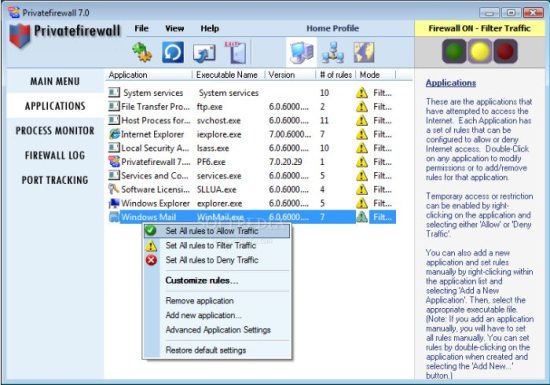Click the Services and Controller row icon
The width and height of the screenshot is (550, 385).
(x=114, y=175)
